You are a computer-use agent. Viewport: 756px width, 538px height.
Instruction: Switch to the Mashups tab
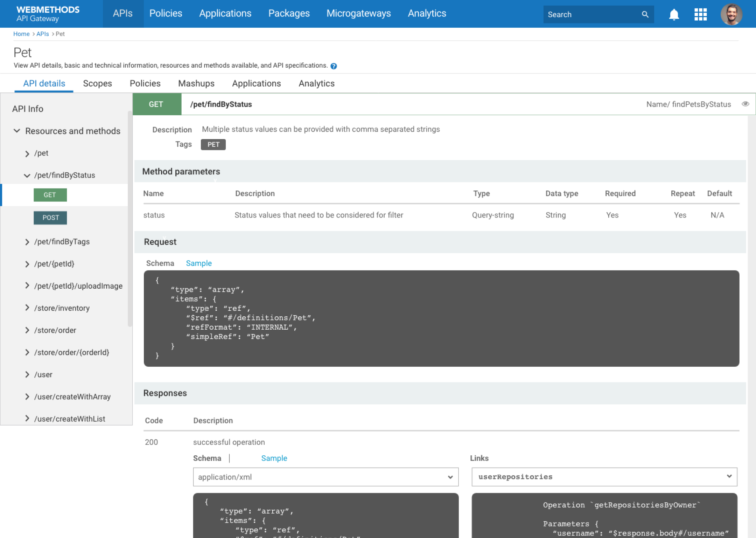point(196,83)
